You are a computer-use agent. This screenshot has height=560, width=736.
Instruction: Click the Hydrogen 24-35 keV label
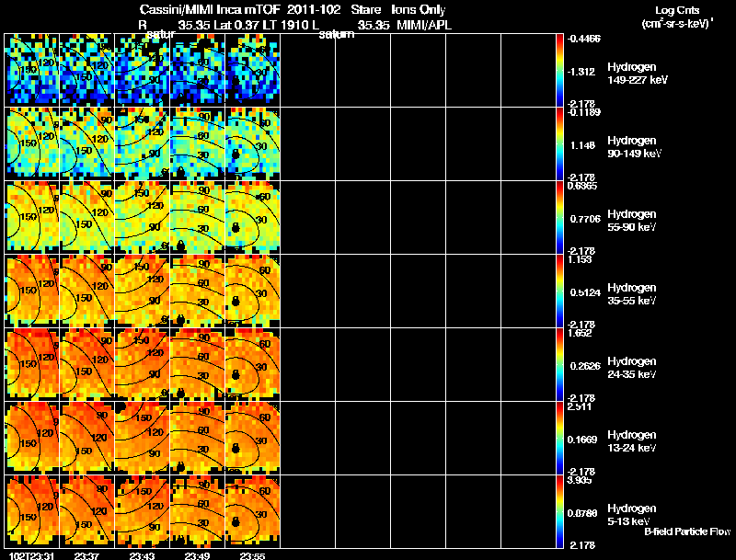click(632, 368)
